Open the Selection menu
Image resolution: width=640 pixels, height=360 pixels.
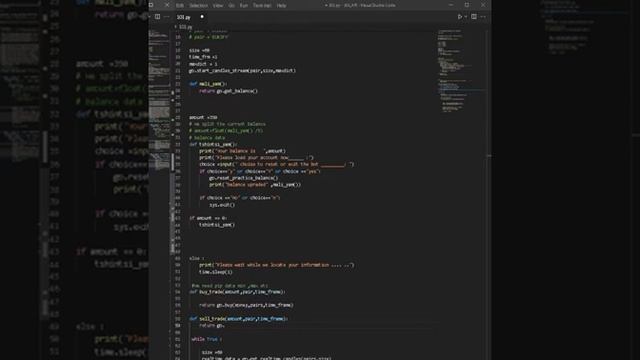pyautogui.click(x=198, y=6)
